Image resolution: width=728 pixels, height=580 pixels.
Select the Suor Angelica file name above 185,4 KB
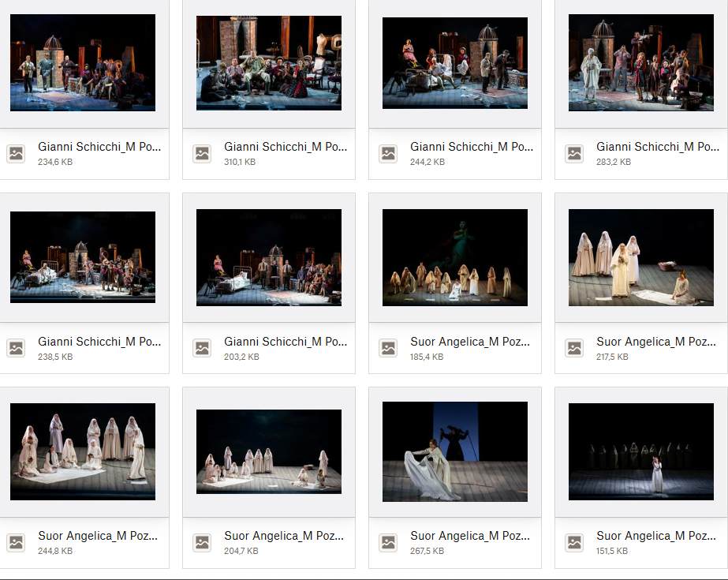[470, 342]
